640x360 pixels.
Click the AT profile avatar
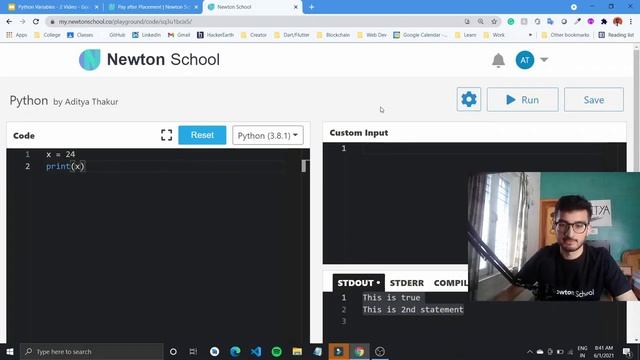pos(525,60)
